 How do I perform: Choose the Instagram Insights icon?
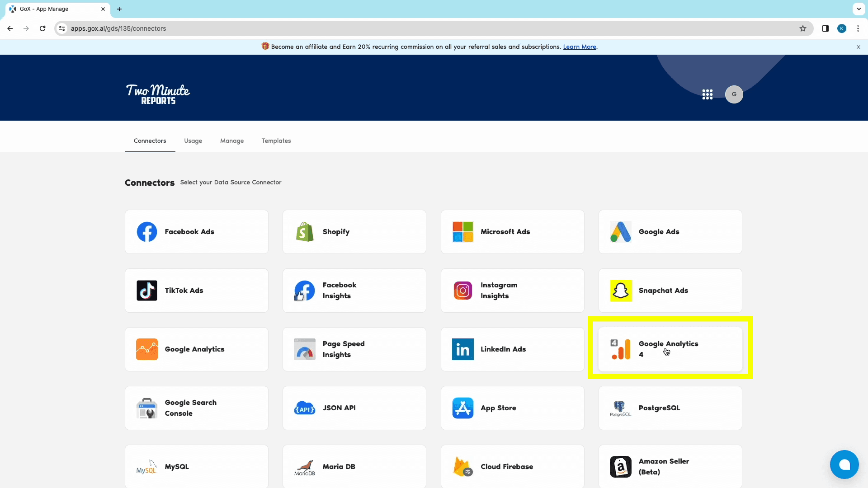463,291
